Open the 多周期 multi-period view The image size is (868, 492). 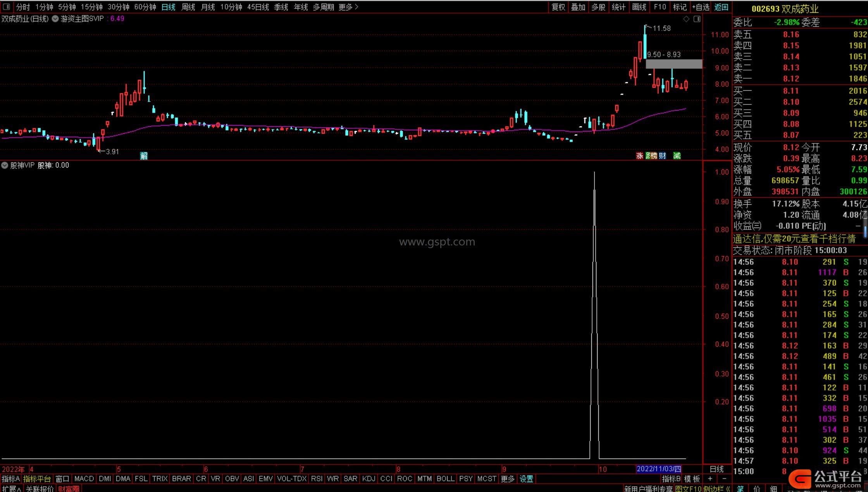[x=323, y=7]
